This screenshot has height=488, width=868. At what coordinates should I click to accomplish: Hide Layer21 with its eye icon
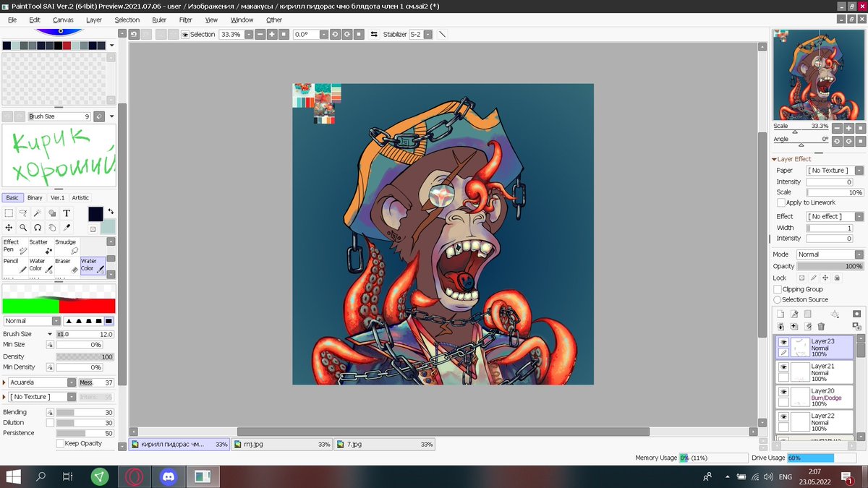click(783, 367)
